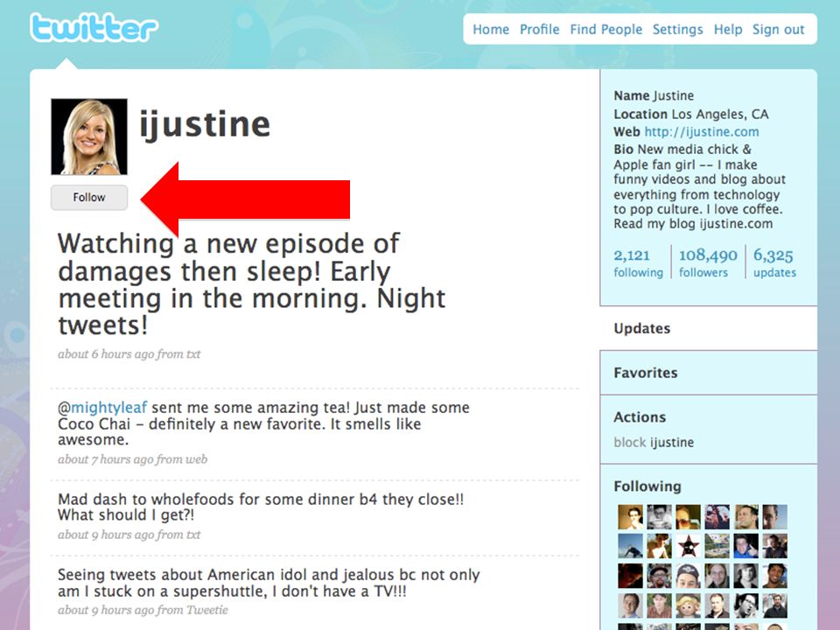Go to the Home page

491,30
